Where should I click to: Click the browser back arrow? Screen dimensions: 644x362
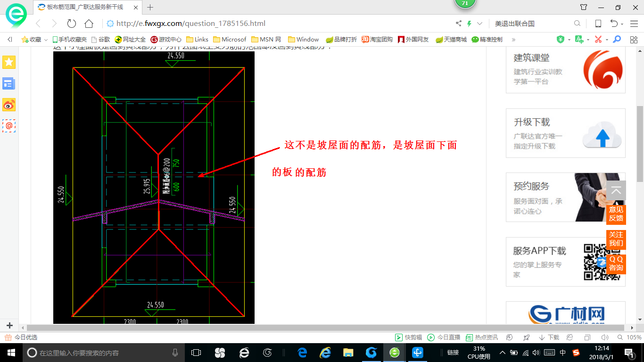(x=38, y=24)
